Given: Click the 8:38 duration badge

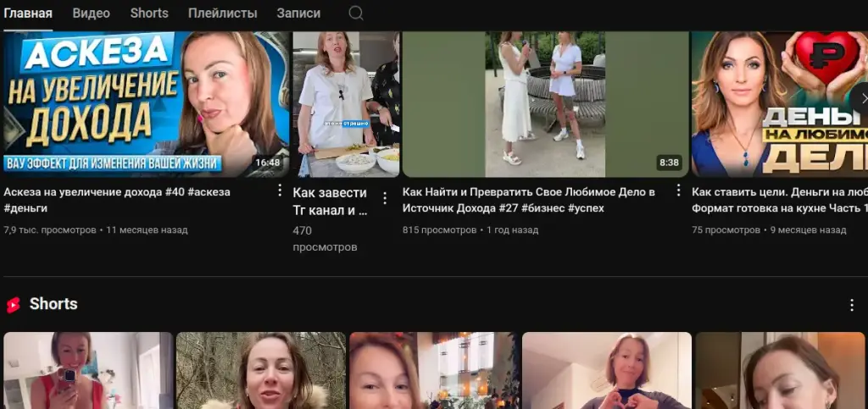Looking at the screenshot, I should tap(669, 163).
